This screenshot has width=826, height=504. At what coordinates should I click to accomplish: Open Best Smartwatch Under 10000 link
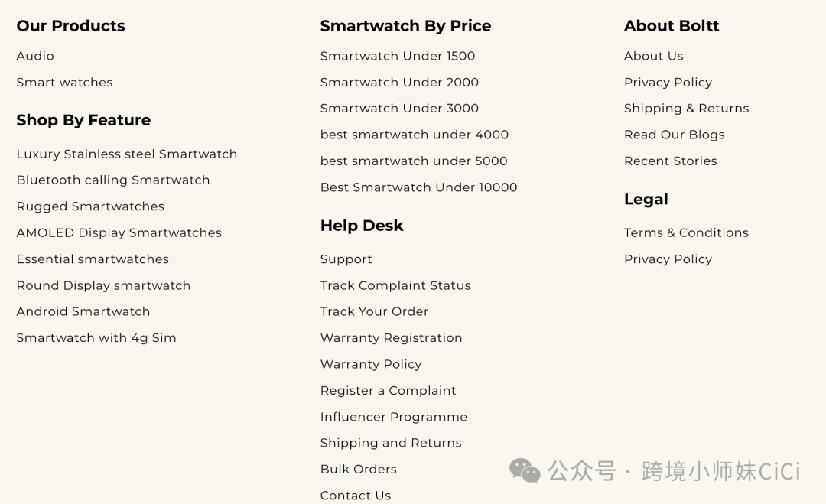[x=418, y=187]
